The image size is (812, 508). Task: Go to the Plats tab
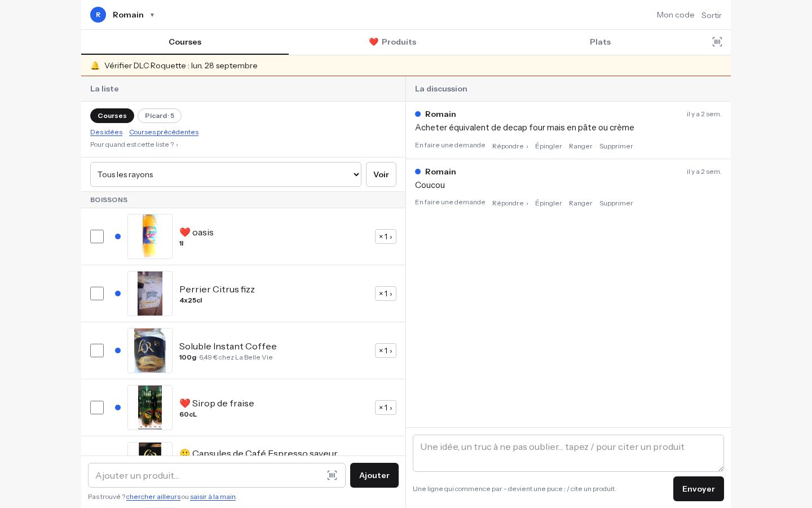click(600, 42)
